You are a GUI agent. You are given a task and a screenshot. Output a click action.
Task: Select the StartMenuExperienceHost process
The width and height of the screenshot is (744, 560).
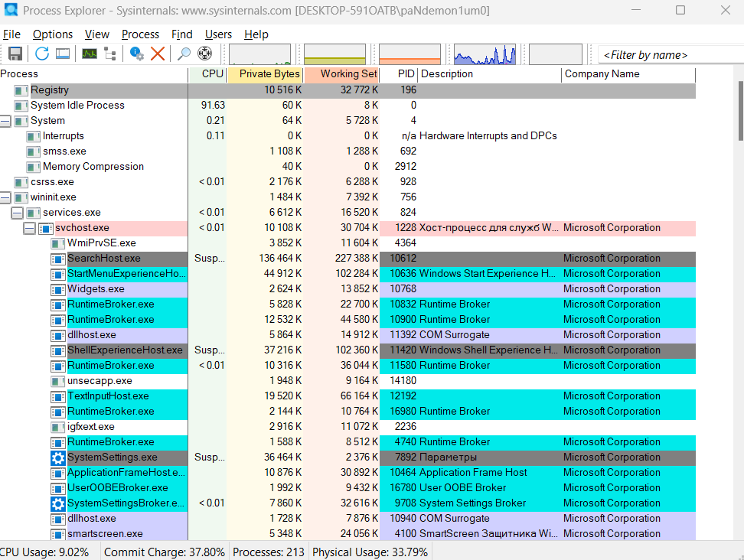[x=348, y=274]
